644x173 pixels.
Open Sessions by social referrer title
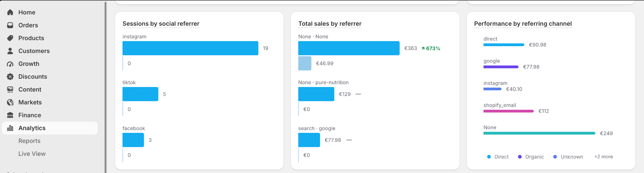(161, 24)
